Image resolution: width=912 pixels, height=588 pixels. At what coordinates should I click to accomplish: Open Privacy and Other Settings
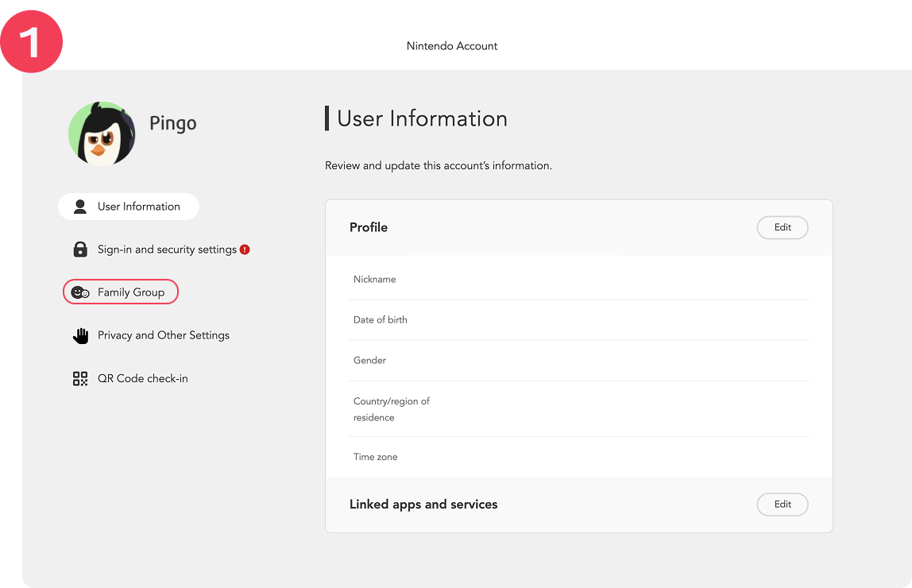pos(163,335)
